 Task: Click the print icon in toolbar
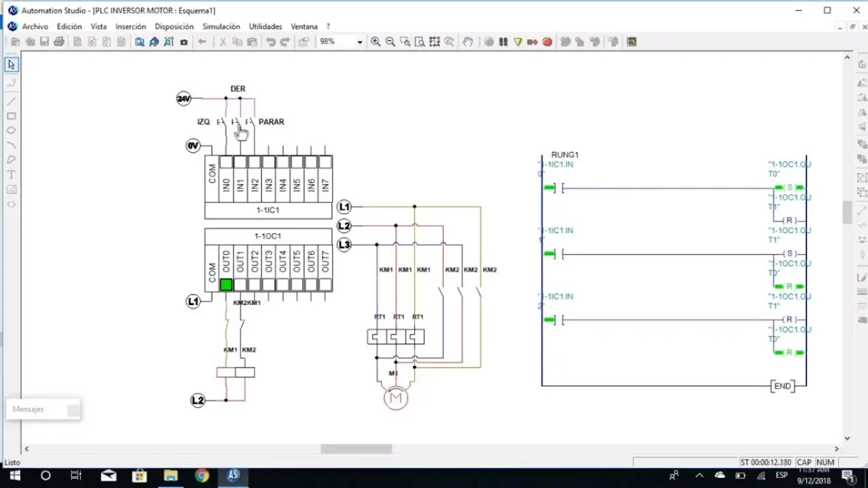click(x=59, y=42)
